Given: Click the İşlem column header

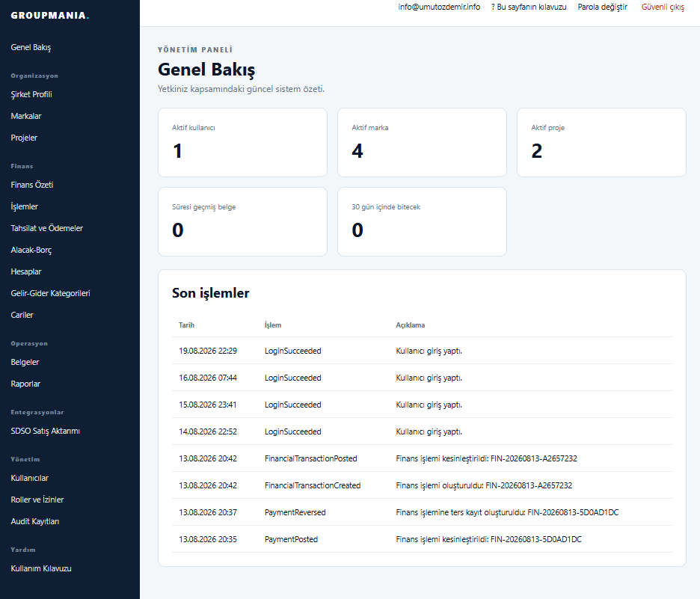Looking at the screenshot, I should (x=273, y=325).
